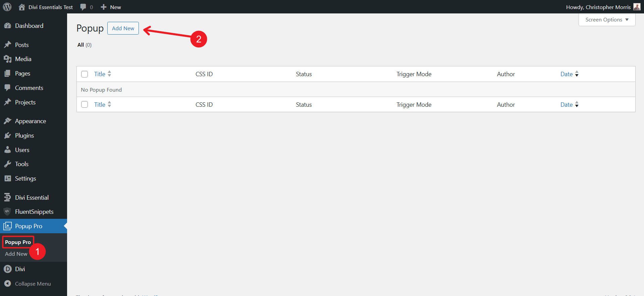This screenshot has height=296, width=644.
Task: Click the Media library icon
Action: click(7, 59)
